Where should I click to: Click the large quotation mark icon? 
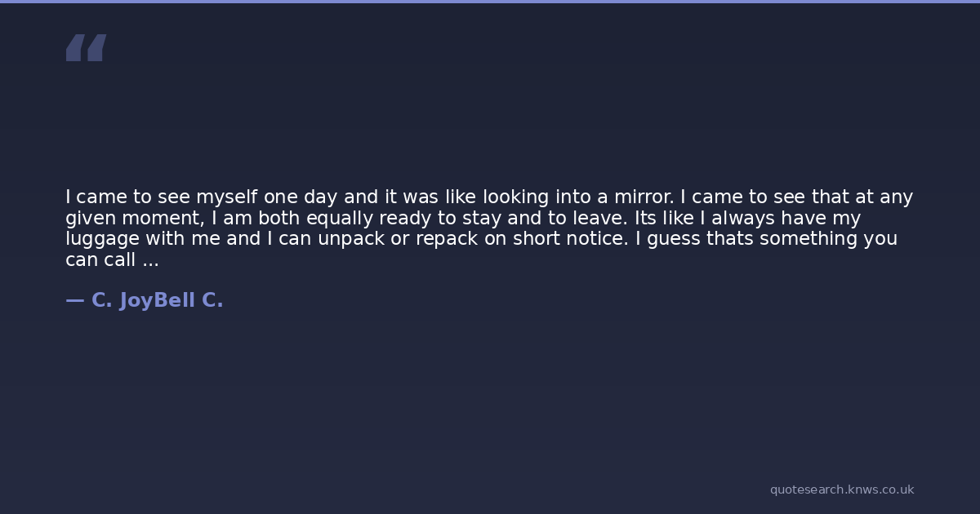86,48
